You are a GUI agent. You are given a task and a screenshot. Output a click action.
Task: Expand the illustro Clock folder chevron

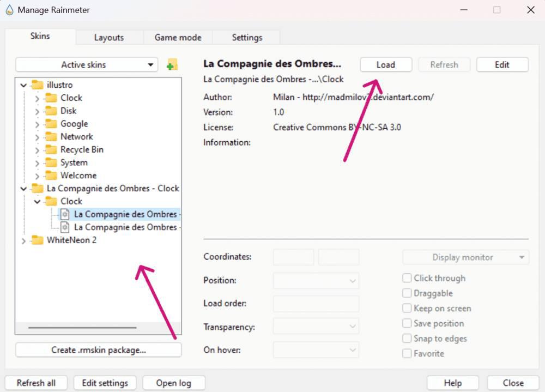coord(37,99)
